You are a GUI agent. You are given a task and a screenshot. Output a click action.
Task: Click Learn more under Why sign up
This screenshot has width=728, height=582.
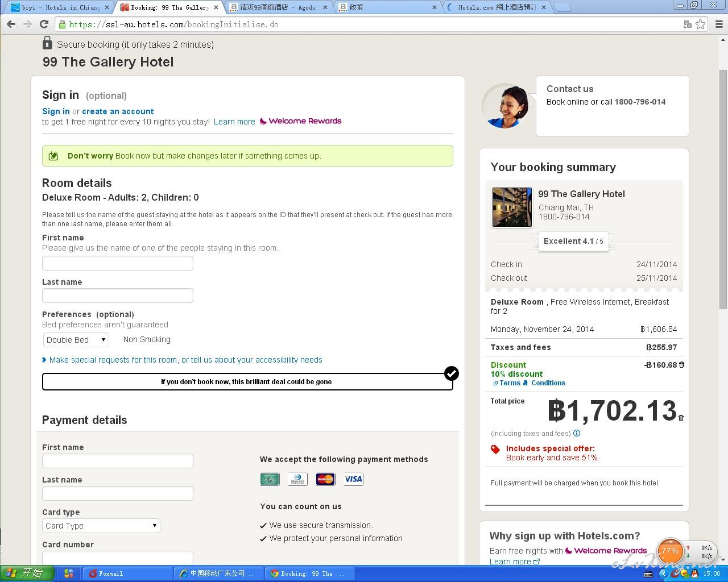[x=510, y=562]
